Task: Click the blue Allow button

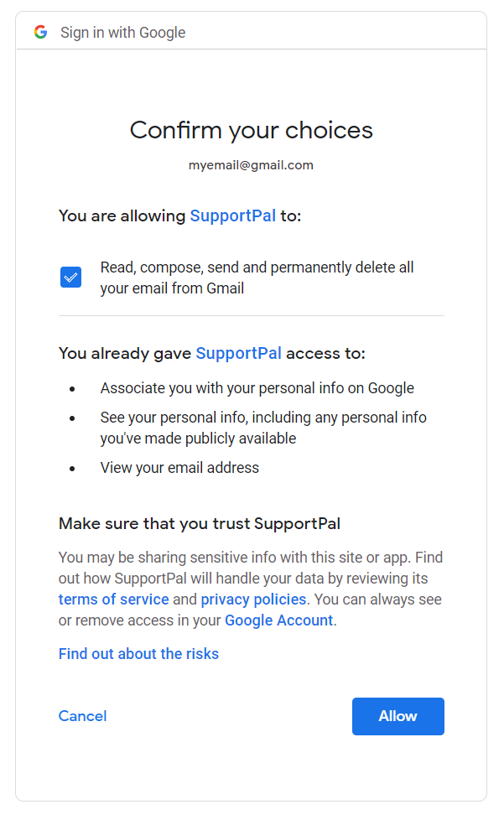Action: [x=398, y=716]
